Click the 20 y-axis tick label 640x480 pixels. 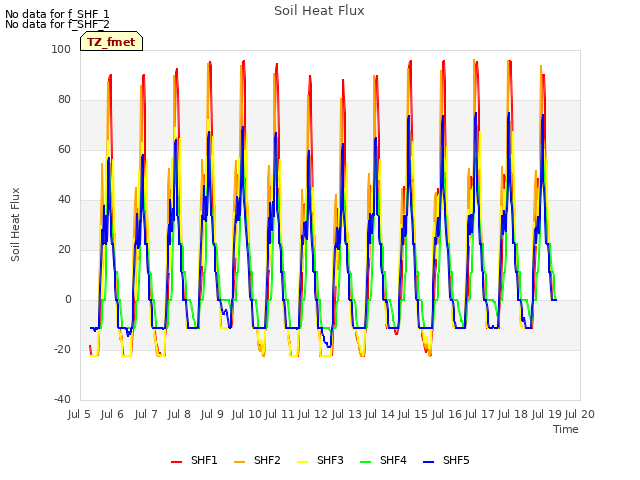click(x=64, y=249)
